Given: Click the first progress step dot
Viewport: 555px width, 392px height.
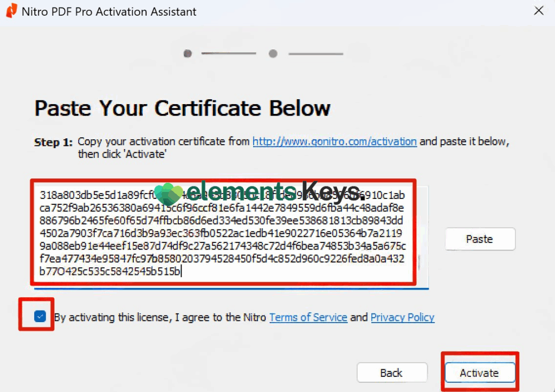Looking at the screenshot, I should [187, 54].
